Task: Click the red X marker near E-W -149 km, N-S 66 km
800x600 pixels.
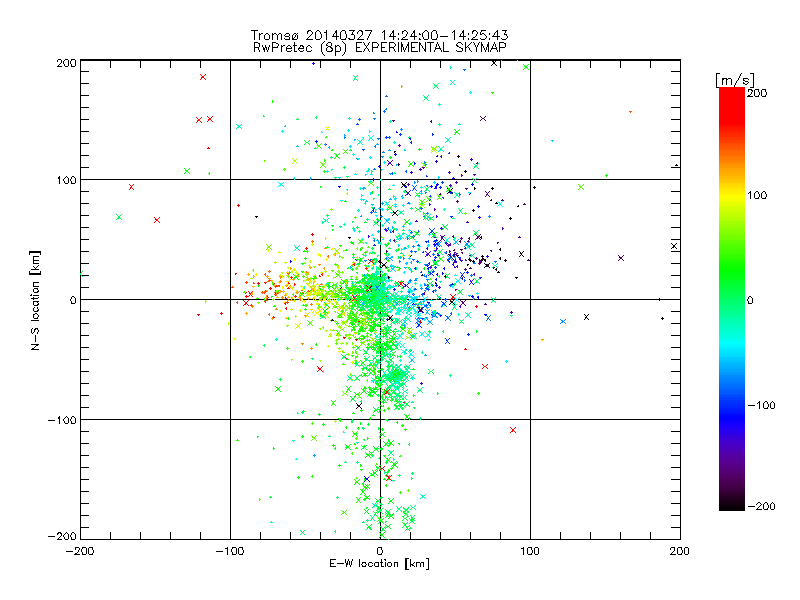Action: 157,220
